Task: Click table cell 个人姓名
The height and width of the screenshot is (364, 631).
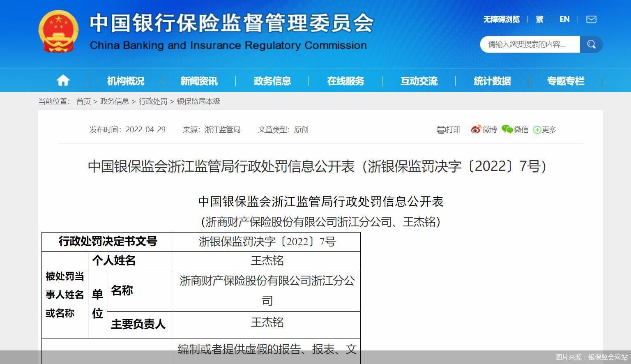Action: (131, 261)
